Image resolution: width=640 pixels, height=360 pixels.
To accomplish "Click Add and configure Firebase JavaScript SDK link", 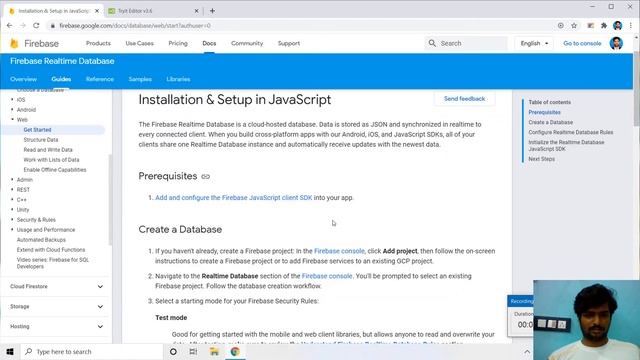I will coord(233,198).
